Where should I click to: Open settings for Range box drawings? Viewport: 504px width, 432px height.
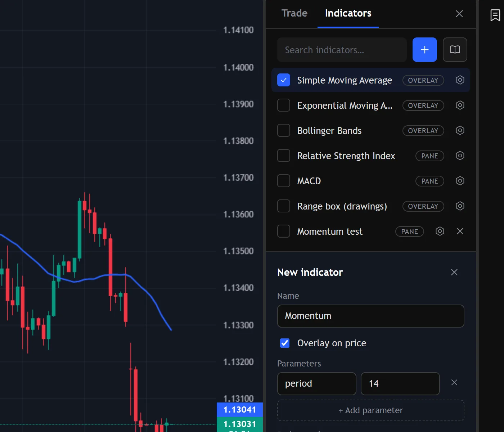click(460, 206)
